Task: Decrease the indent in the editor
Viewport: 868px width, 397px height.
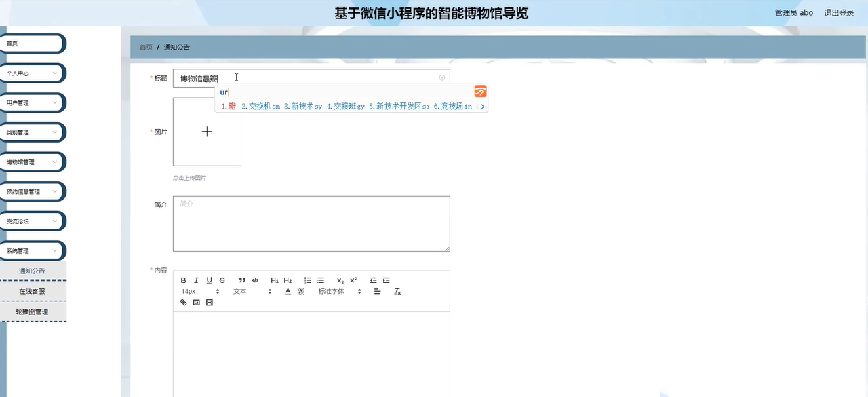Action: pos(373,280)
